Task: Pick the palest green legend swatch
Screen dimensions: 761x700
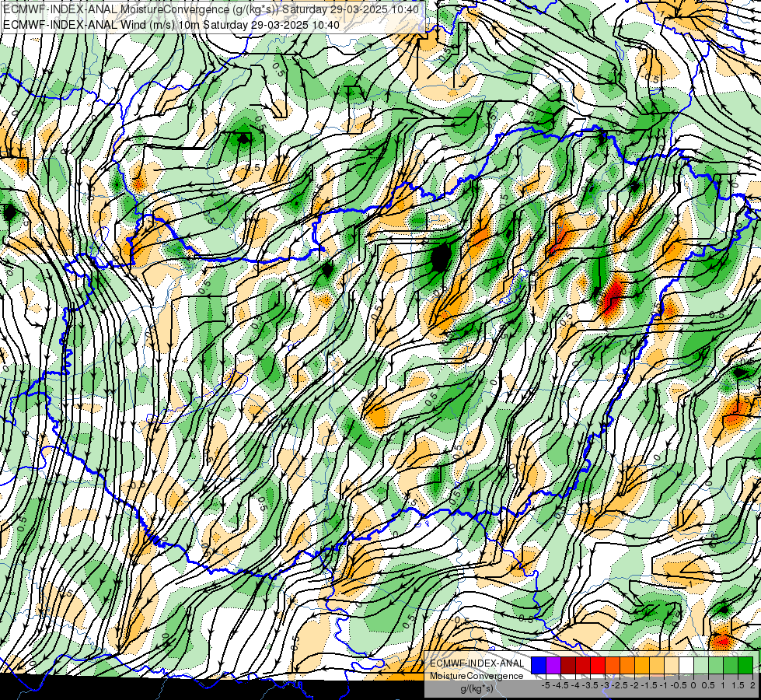Action: 701,665
